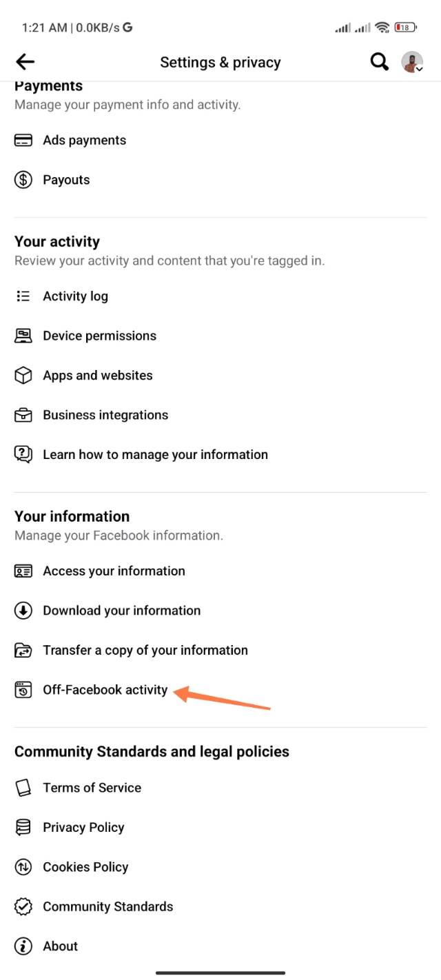Open profile switcher avatar dropdown
Image resolution: width=441 pixels, height=980 pixels.
click(x=412, y=62)
